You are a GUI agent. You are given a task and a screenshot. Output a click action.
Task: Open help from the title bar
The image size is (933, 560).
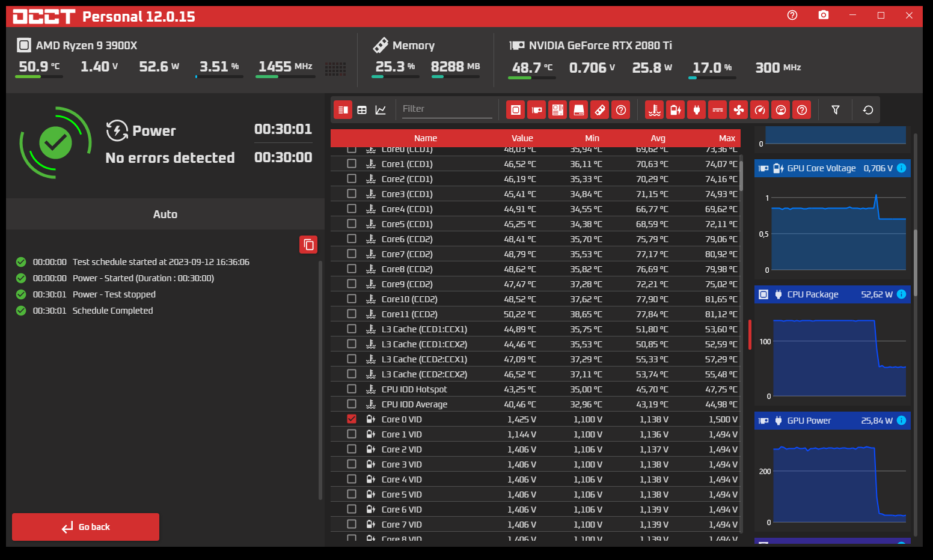[792, 15]
